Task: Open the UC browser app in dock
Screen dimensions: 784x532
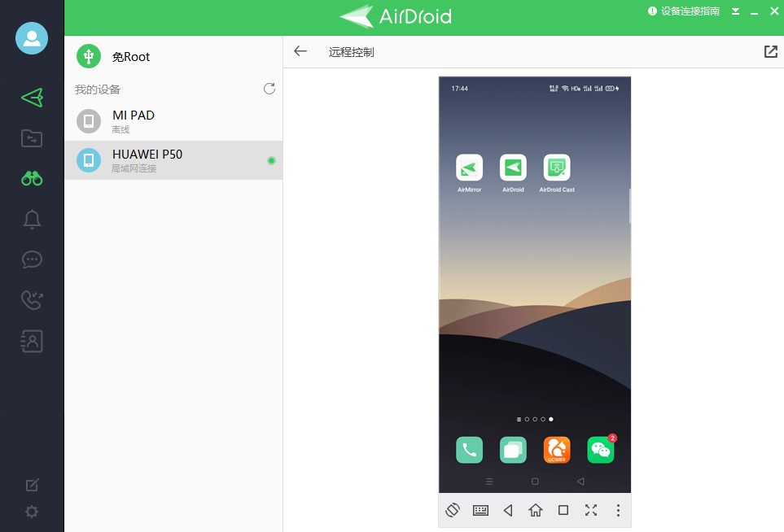Action: click(557, 450)
